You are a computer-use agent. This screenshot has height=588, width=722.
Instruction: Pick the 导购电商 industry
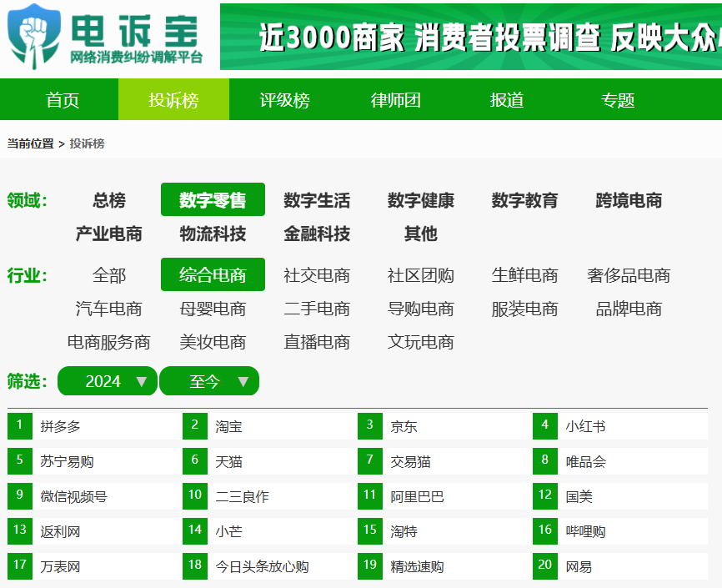click(x=421, y=309)
